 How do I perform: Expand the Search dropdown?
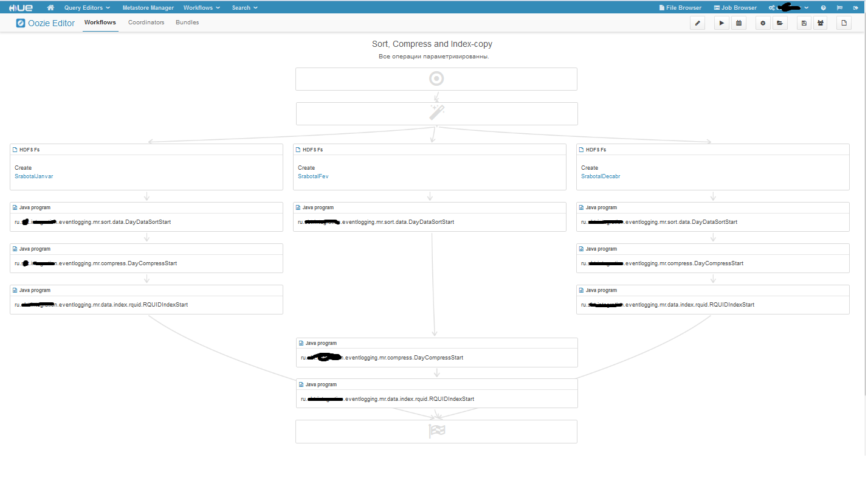click(244, 8)
